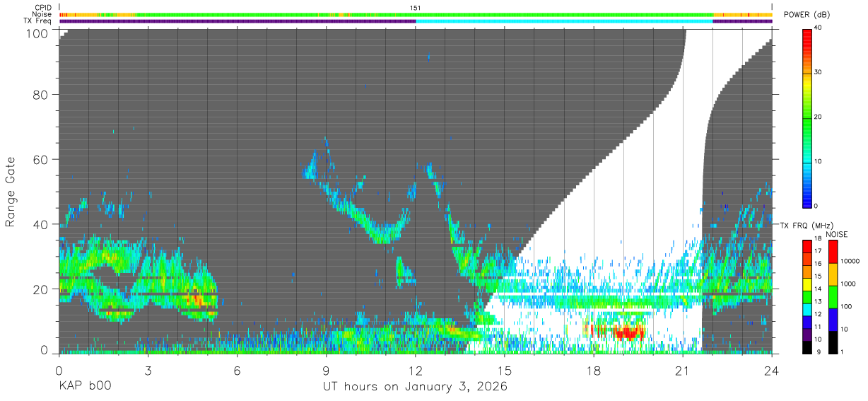Click the 'Noise' row label at top
868x401 pixels.
(x=41, y=14)
